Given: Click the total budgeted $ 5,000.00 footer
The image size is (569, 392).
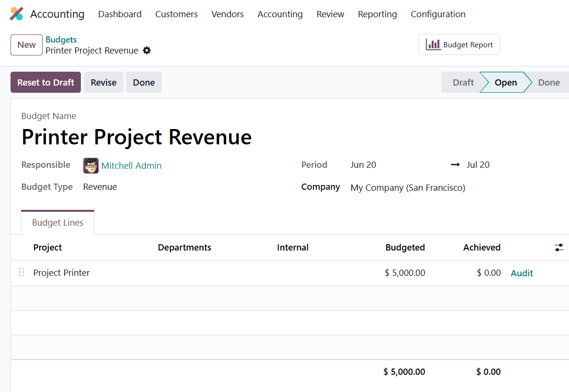Looking at the screenshot, I should coord(404,372).
